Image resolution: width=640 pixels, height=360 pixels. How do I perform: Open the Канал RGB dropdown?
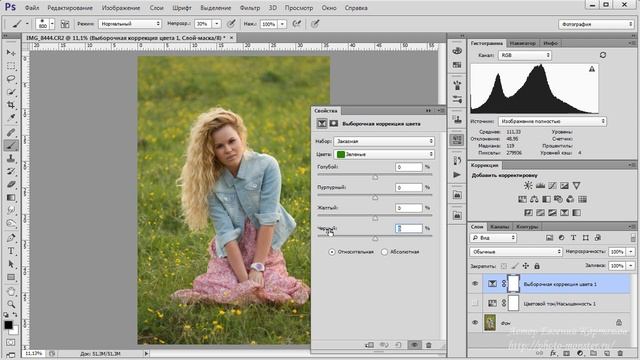point(524,55)
